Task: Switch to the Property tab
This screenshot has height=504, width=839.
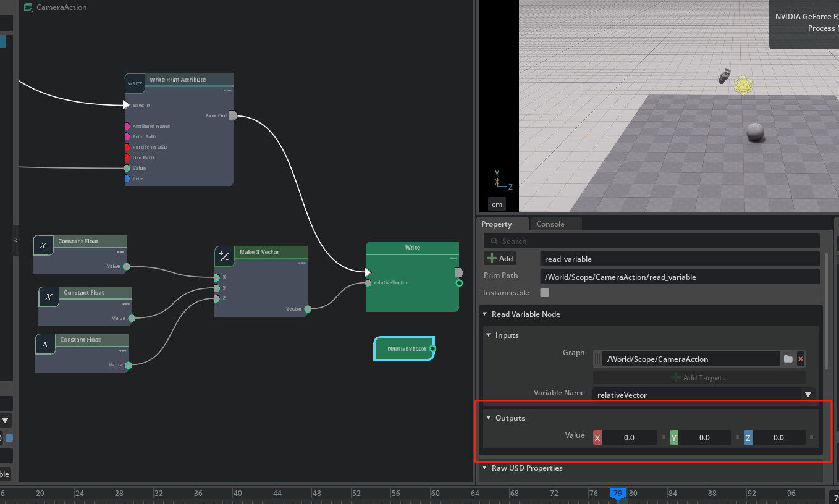Action: coord(497,224)
